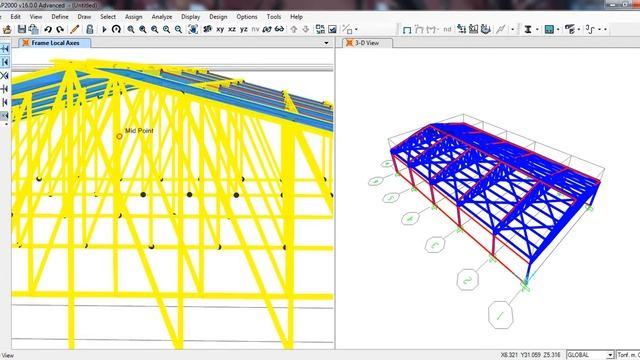The image size is (640, 360).
Task: Click the circular refresh view icon
Action: (x=116, y=29)
